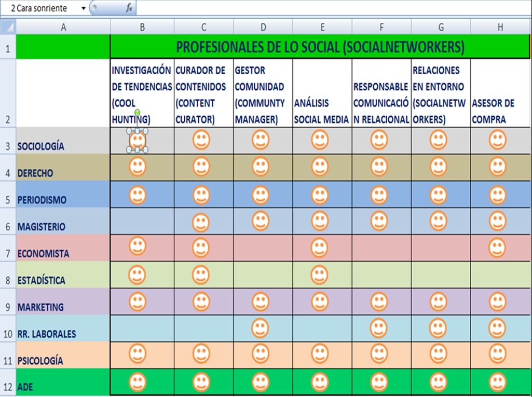Select Economista smiley under Investigación de Tendencias
Viewport: 532px width, 397px height.
[138, 246]
